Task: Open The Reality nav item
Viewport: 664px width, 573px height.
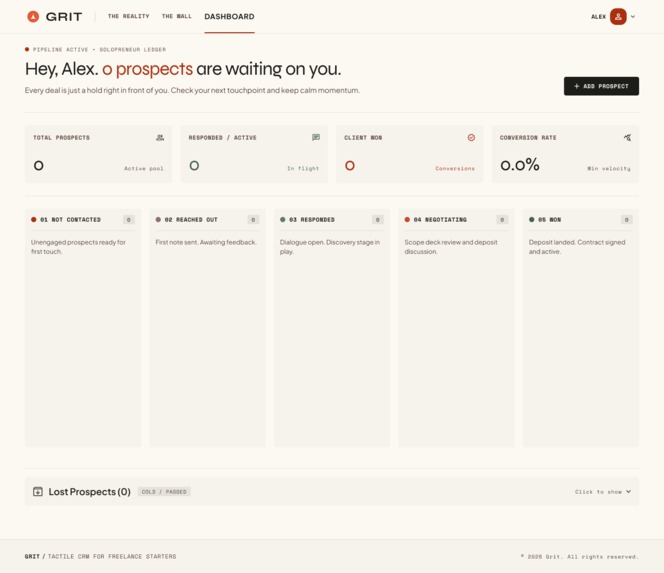Action: 128,17
